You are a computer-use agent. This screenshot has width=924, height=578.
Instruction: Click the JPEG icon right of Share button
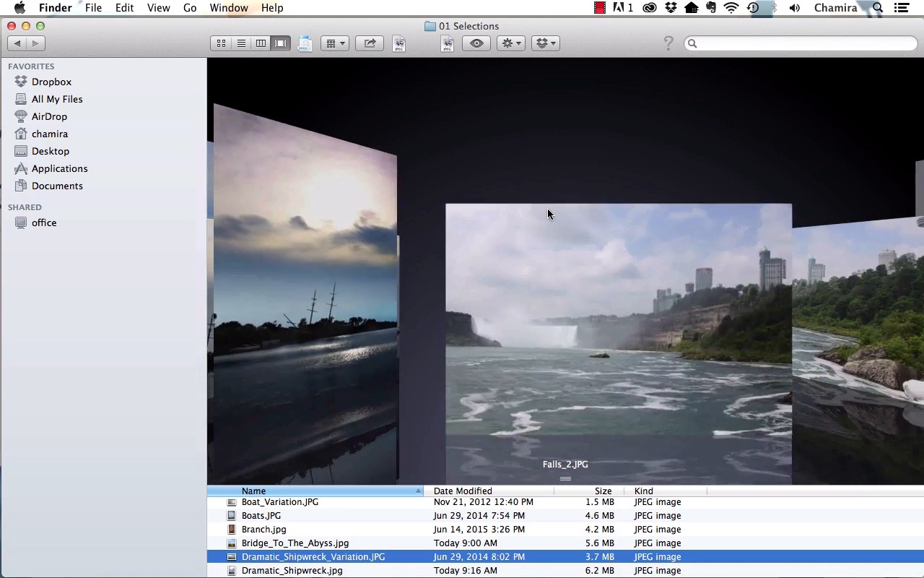pyautogui.click(x=399, y=44)
